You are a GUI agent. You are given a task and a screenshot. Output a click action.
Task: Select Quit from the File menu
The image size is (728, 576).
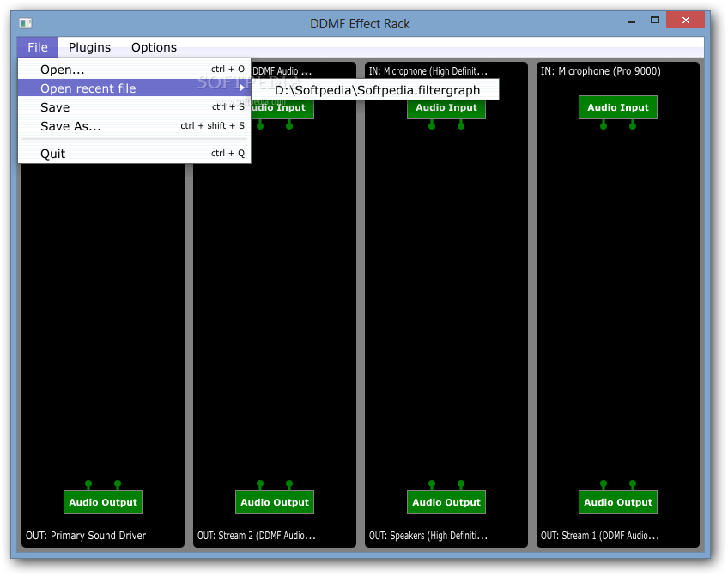pyautogui.click(x=134, y=154)
